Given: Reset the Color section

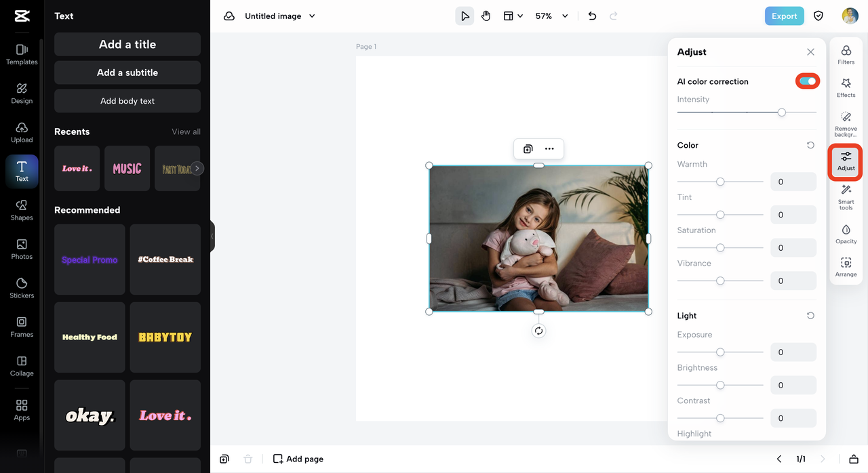Looking at the screenshot, I should (810, 145).
